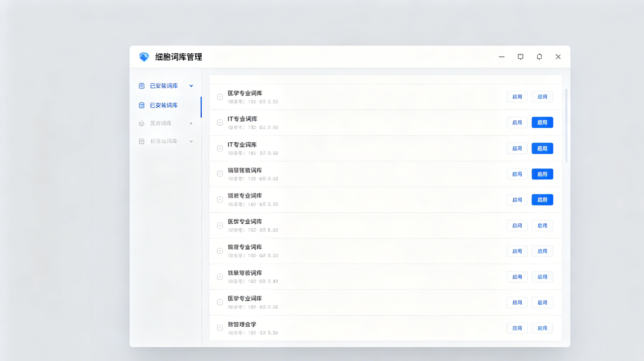The height and width of the screenshot is (361, 644).
Task: Click blue 启用 button in the fifth row
Action: point(542,200)
